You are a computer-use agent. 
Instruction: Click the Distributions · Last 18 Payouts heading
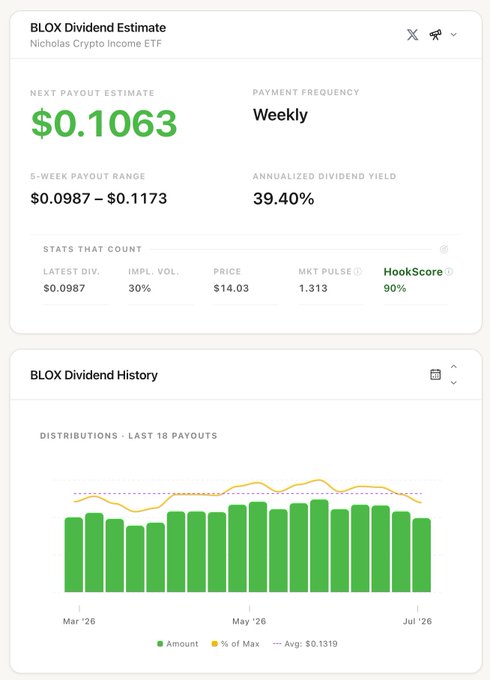[x=128, y=436]
